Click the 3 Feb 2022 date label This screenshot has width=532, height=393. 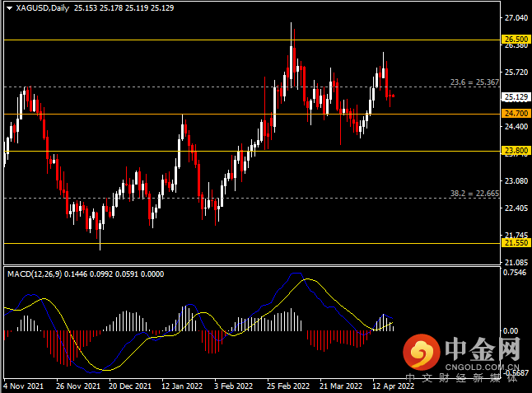pyautogui.click(x=233, y=386)
